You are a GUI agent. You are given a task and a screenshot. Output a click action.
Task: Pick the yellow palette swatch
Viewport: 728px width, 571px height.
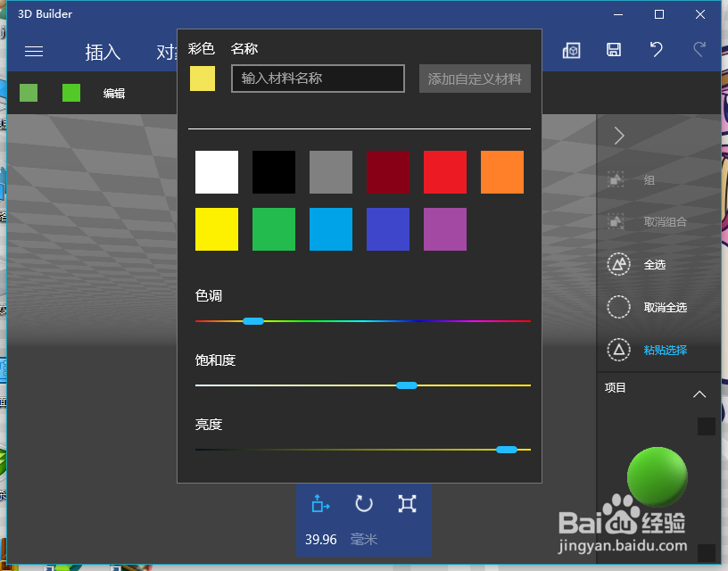coord(217,229)
